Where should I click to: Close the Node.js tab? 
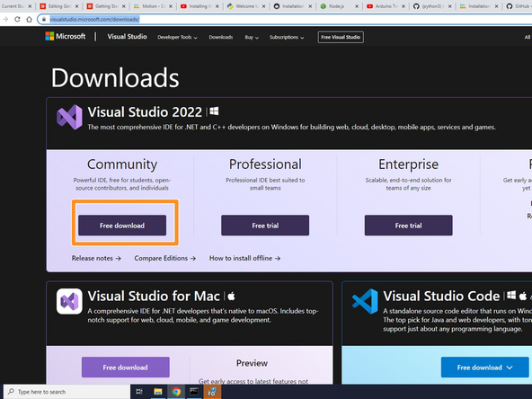pos(357,6)
